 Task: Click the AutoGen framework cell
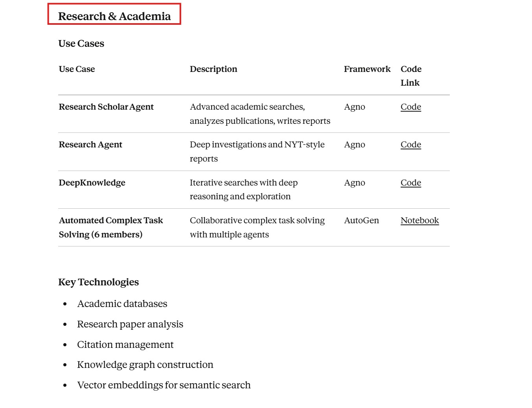[361, 221]
